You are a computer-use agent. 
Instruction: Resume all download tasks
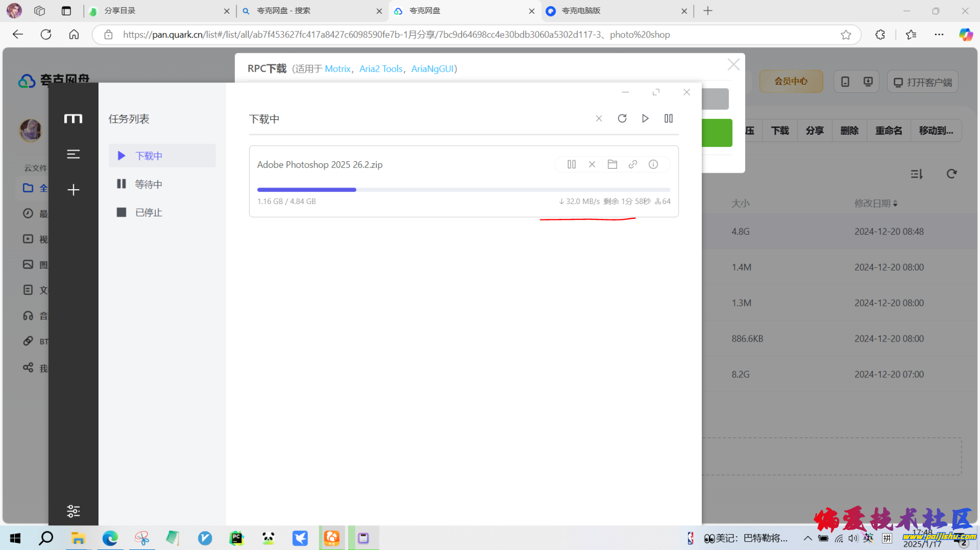tap(645, 119)
